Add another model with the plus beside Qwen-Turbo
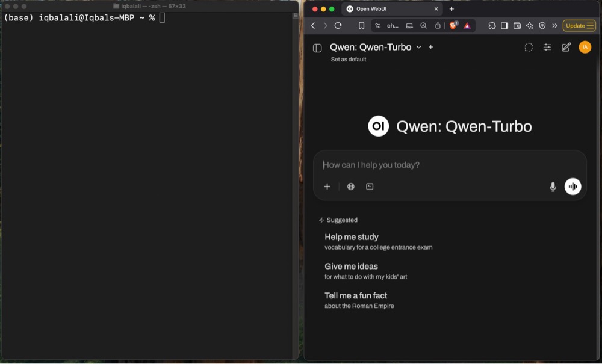Viewport: 602px width, 364px height. coord(430,47)
